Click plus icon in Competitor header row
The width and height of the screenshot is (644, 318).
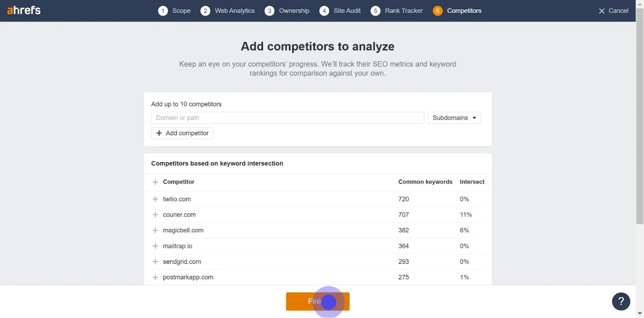[155, 182]
